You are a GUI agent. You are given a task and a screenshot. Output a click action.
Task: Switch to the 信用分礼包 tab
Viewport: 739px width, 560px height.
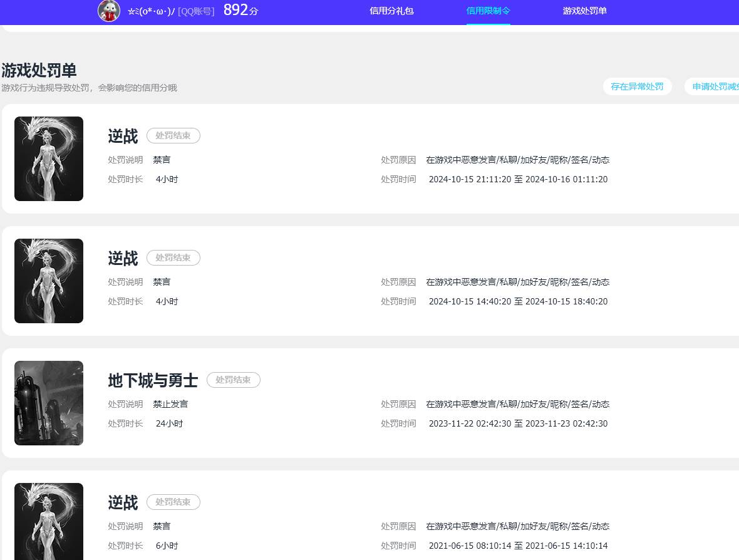[x=391, y=11]
